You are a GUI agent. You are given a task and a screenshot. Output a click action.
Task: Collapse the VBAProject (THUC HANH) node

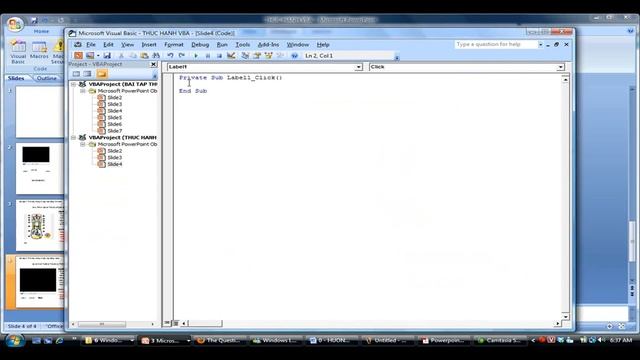pos(73,138)
